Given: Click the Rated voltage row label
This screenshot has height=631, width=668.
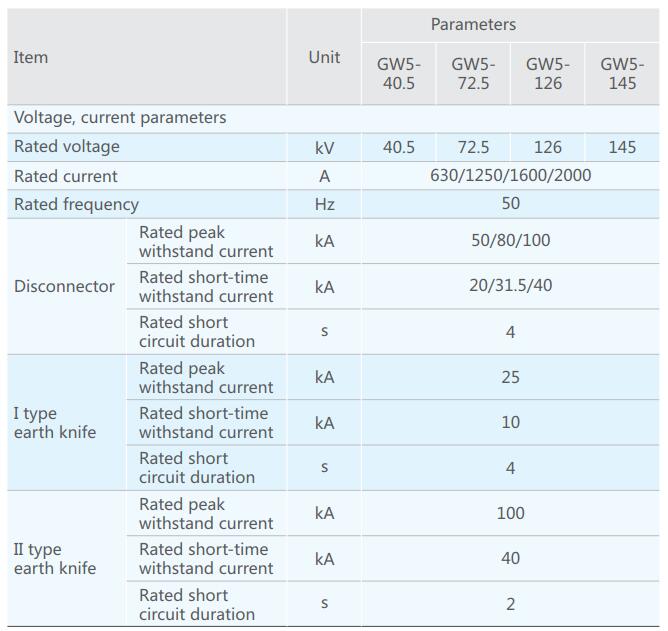Looking at the screenshot, I should pos(67,147).
